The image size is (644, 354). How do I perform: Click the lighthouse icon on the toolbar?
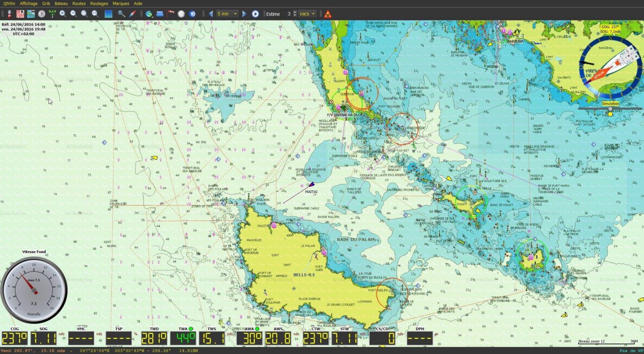pyautogui.click(x=9, y=13)
